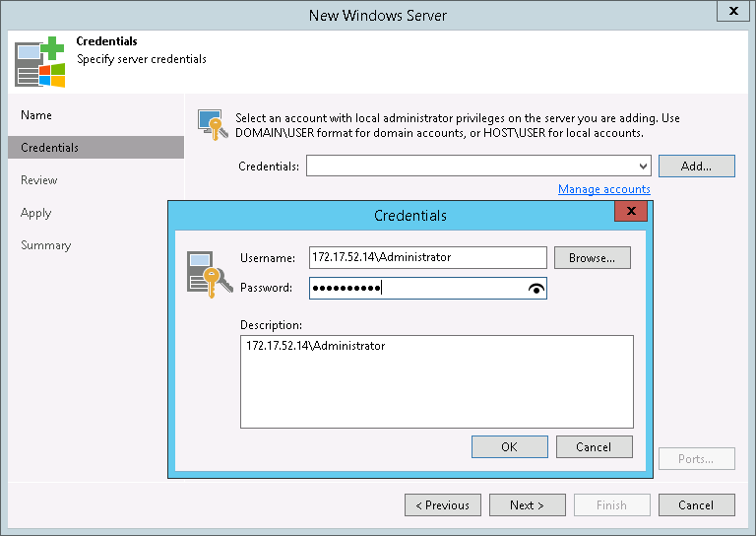Select the Apply wizard step
Viewport: 756px width, 536px height.
[x=36, y=213]
